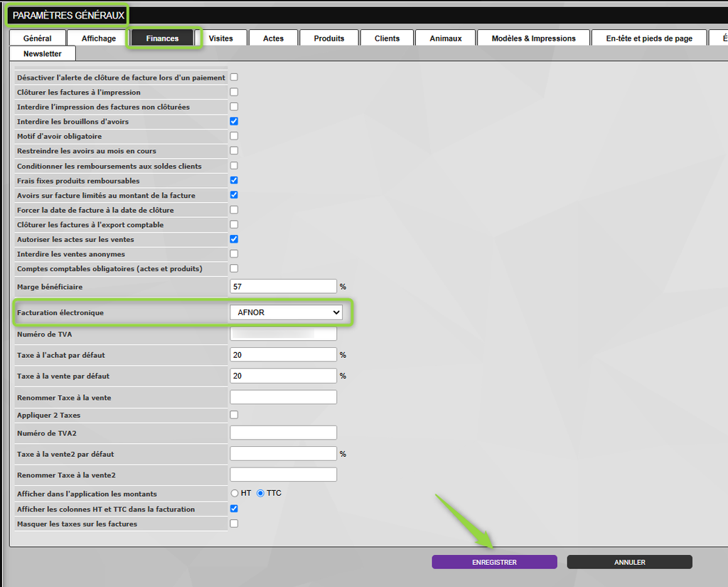Click the Renommer Taxe à la vente field
The height and width of the screenshot is (587, 728).
point(283,397)
